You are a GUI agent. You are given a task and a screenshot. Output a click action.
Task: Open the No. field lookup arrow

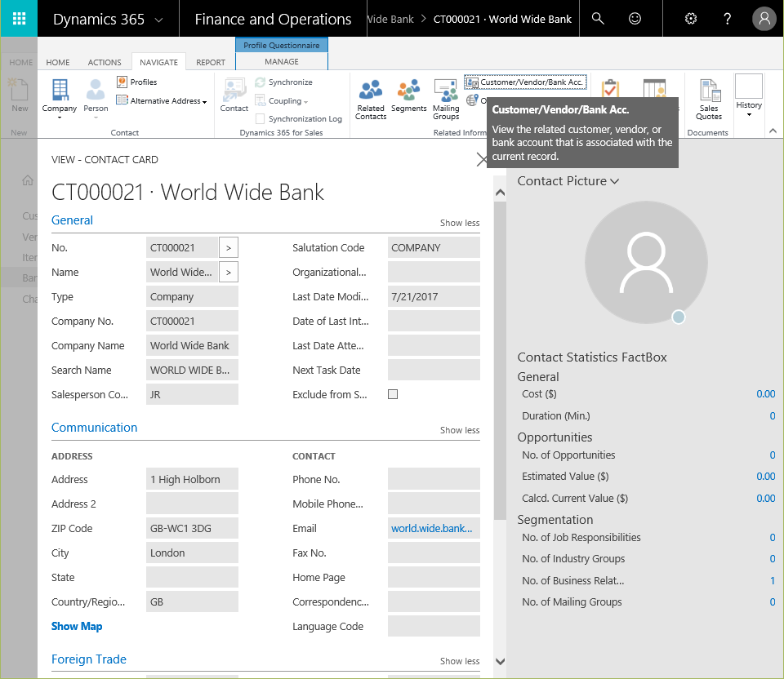click(x=229, y=248)
